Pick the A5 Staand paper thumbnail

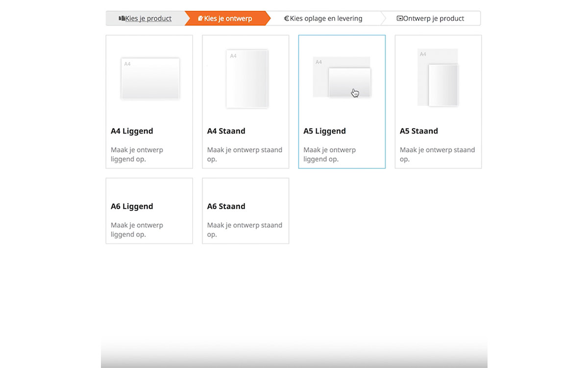(x=438, y=78)
